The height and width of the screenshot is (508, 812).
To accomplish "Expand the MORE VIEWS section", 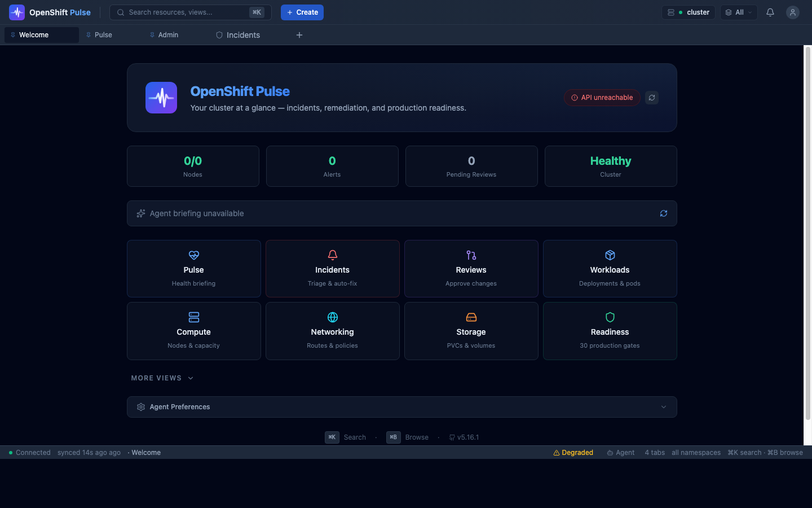I will [162, 378].
